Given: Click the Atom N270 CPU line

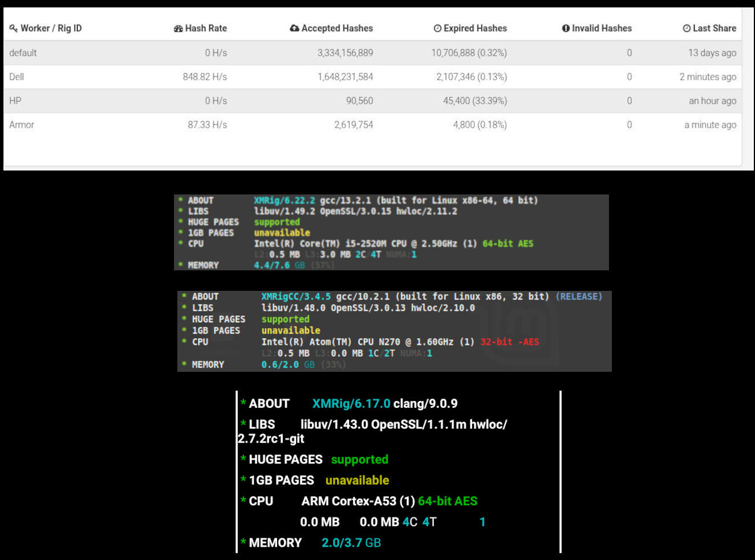Looking at the screenshot, I should (400, 342).
